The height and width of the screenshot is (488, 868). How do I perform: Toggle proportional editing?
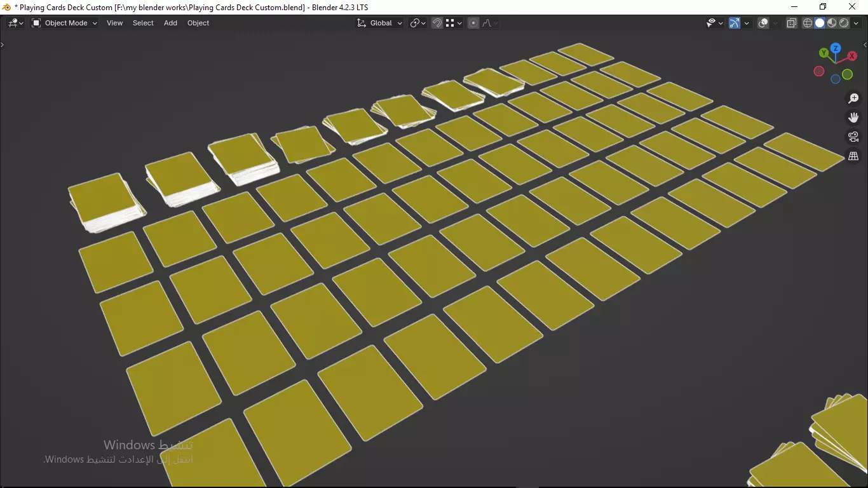click(x=473, y=23)
